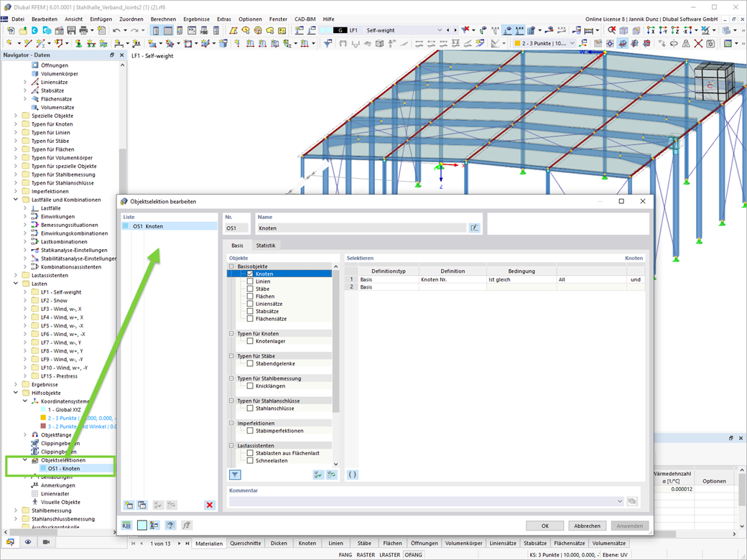
Task: Click the Print icon in the main toolbar
Action: coord(83,30)
